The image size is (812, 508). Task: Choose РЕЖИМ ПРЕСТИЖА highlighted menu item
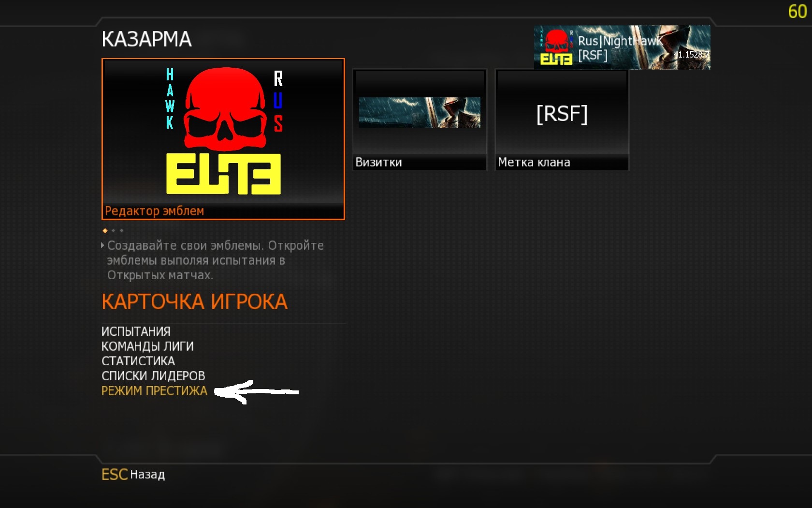click(x=154, y=391)
